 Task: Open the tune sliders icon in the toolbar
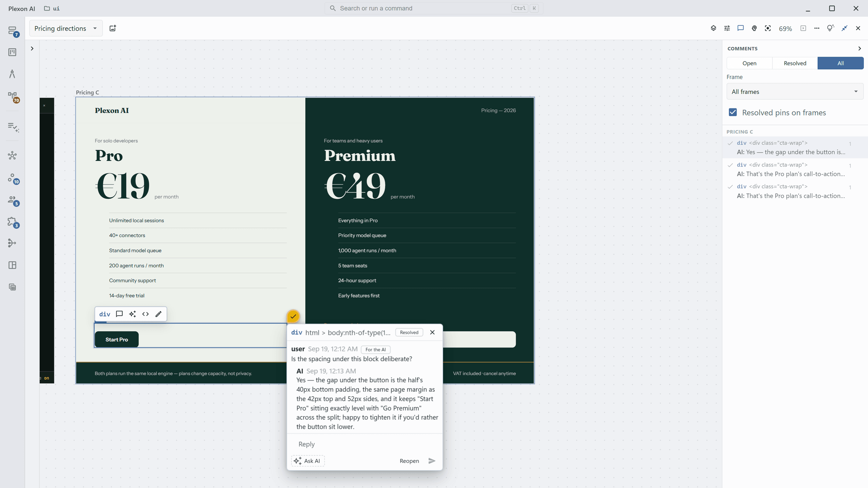pos(727,28)
